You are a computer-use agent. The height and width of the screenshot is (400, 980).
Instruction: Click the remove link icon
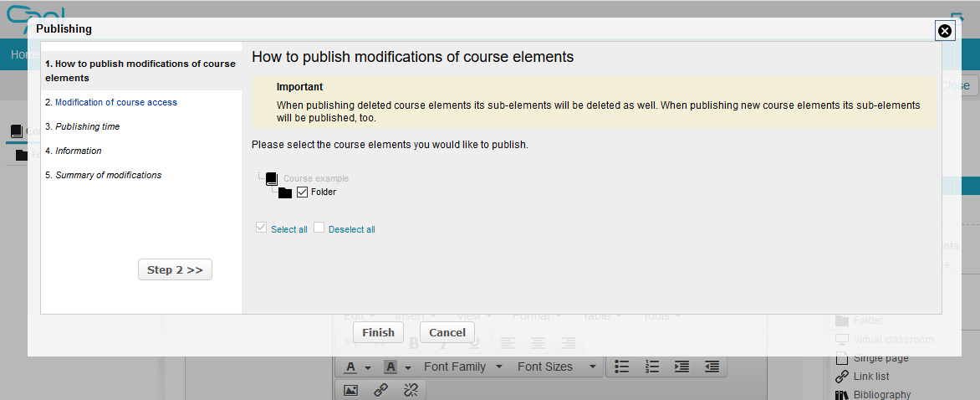[411, 389]
